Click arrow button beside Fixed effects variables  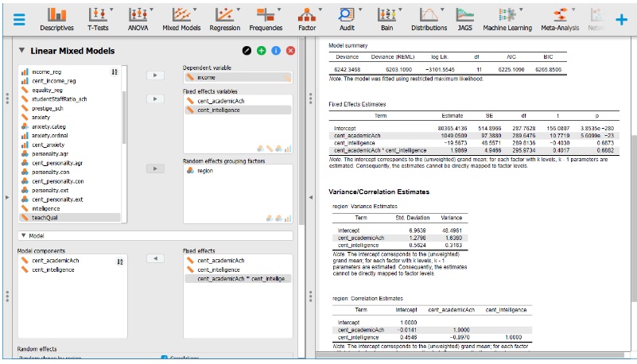tap(155, 99)
